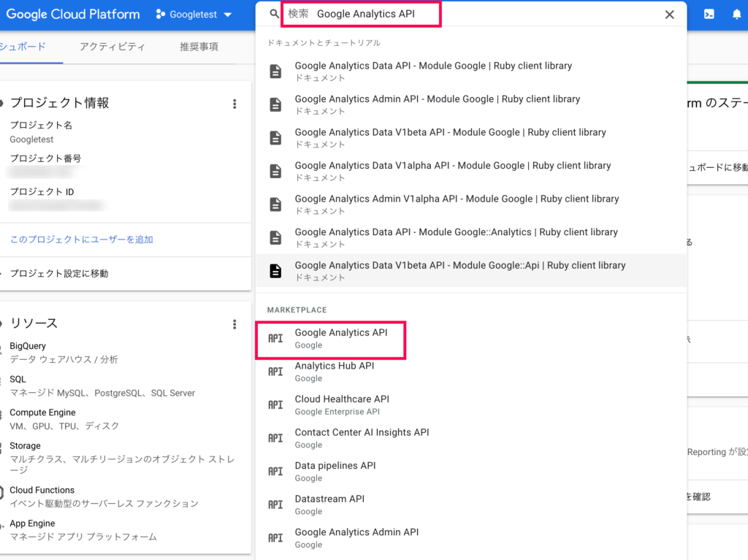
Task: Click document icon for Data V1alpha API result
Action: pos(275,172)
